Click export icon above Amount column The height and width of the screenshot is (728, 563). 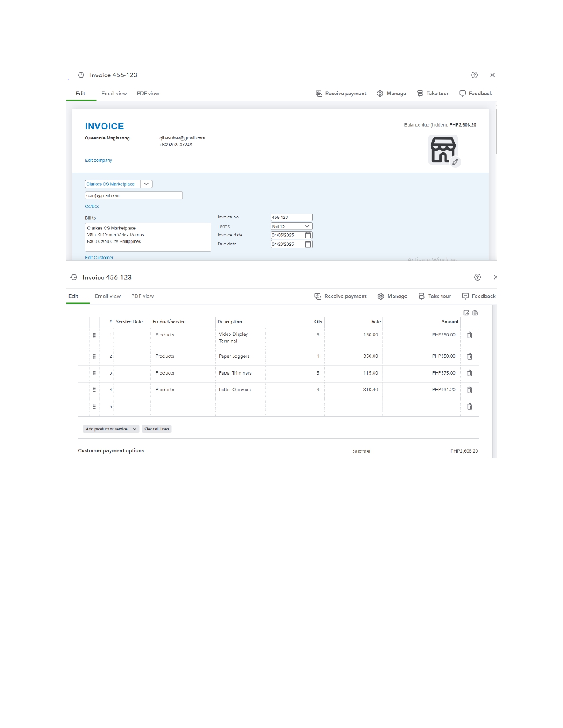click(466, 313)
